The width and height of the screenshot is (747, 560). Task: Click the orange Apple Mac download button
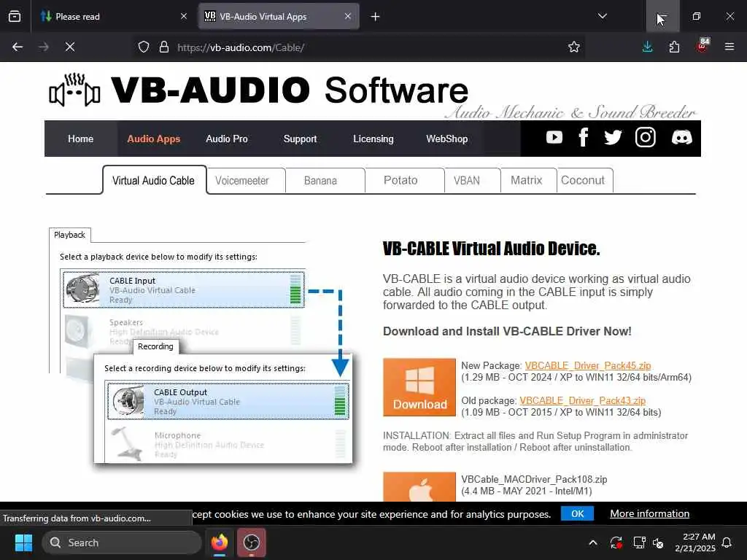coord(419,486)
